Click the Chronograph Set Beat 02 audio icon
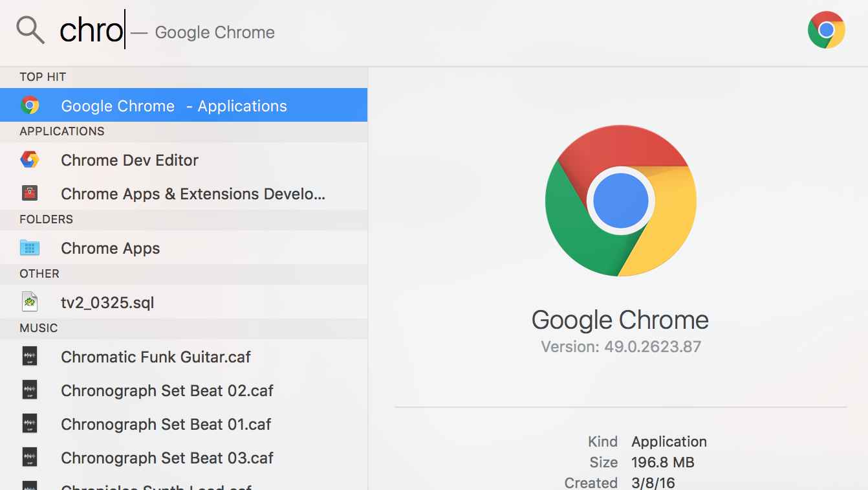This screenshot has height=490, width=868. pyautogui.click(x=30, y=390)
